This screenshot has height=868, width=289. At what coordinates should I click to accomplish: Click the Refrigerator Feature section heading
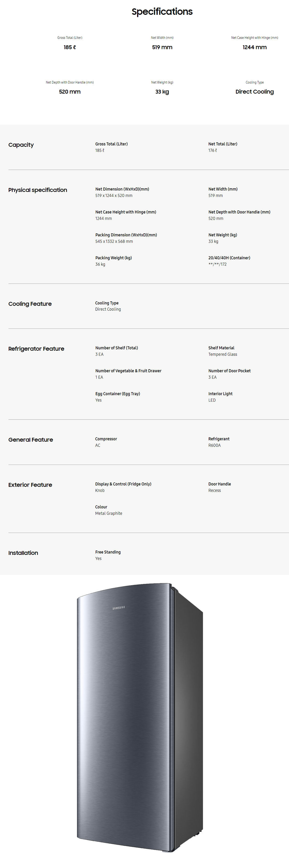tap(36, 349)
